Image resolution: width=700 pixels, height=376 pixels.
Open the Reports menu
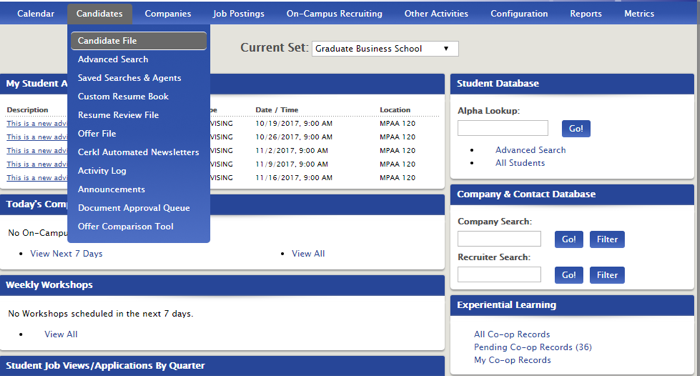586,14
